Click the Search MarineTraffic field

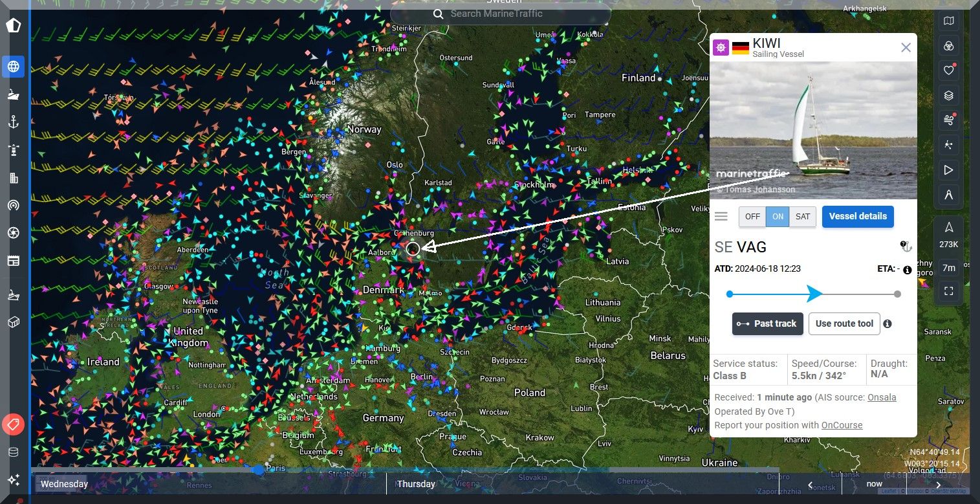coord(501,14)
